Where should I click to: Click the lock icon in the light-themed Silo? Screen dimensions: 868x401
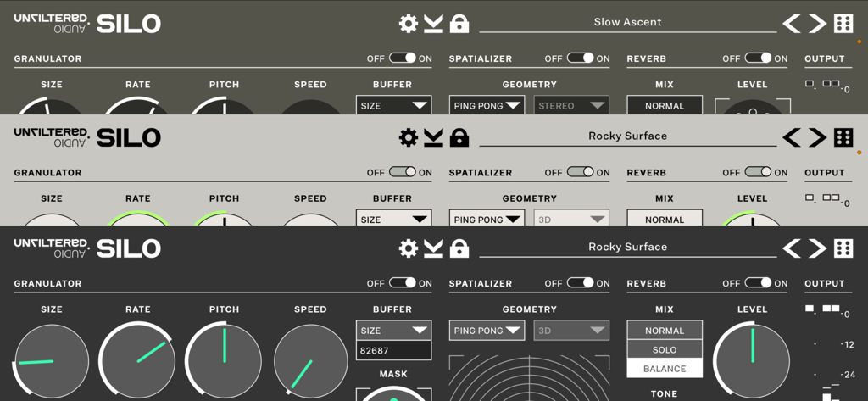(x=459, y=137)
